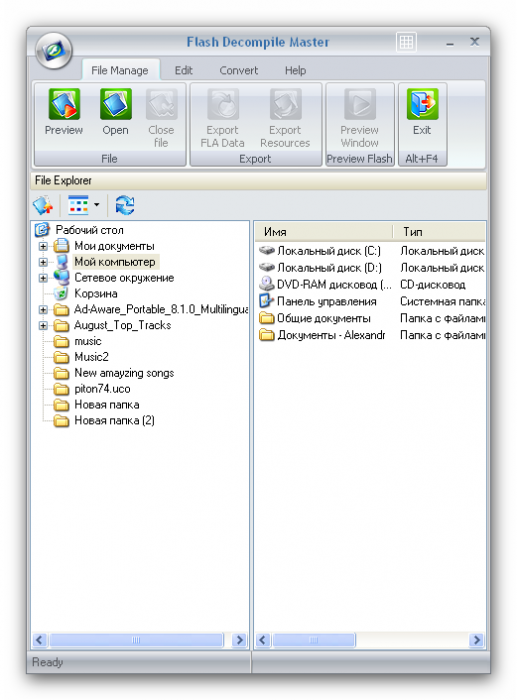Sort by the Имя column header
517x700 pixels.
coord(324,232)
